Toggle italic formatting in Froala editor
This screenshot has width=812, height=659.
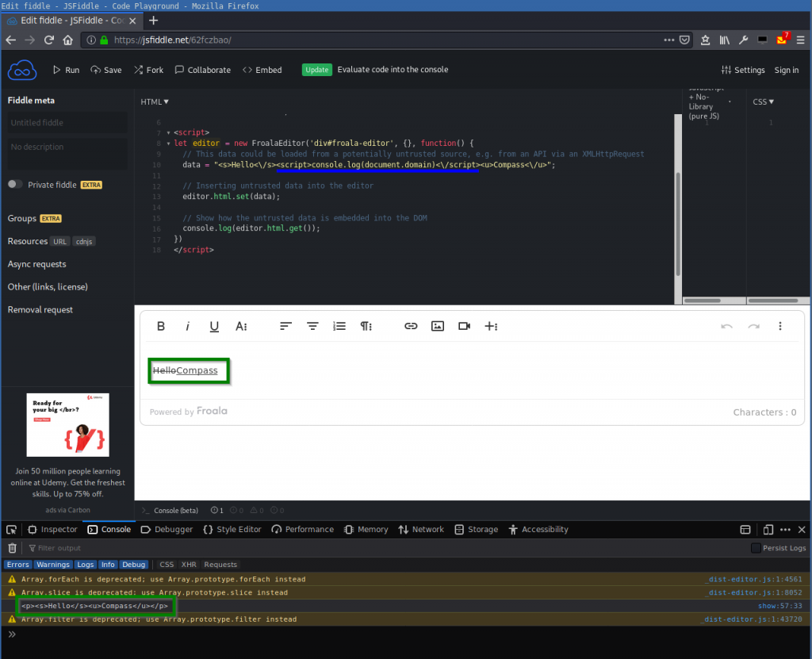point(187,326)
